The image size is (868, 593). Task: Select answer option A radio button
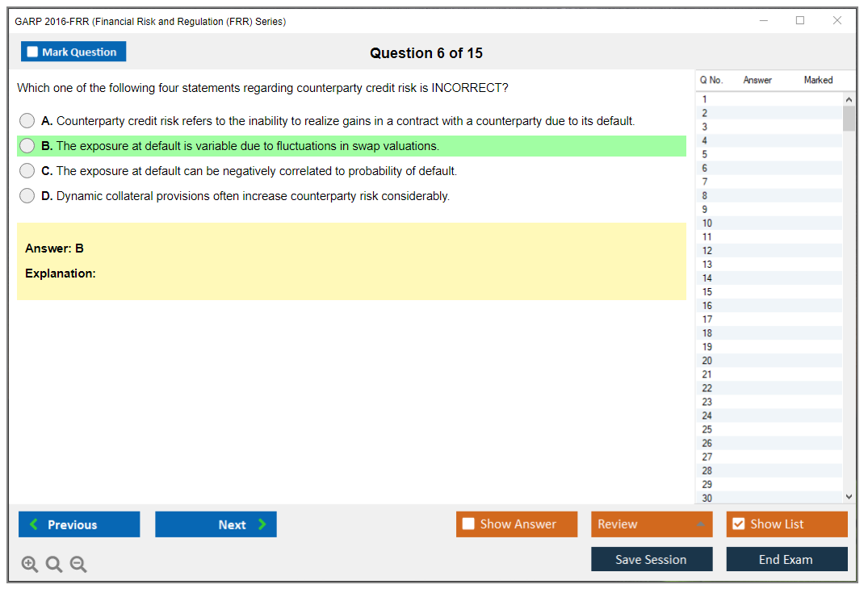tap(27, 121)
